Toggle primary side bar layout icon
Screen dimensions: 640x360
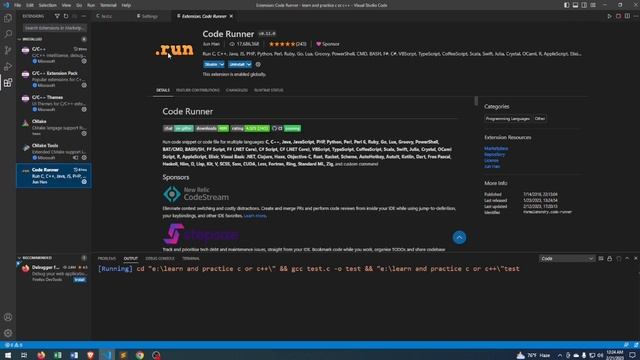(567, 5)
